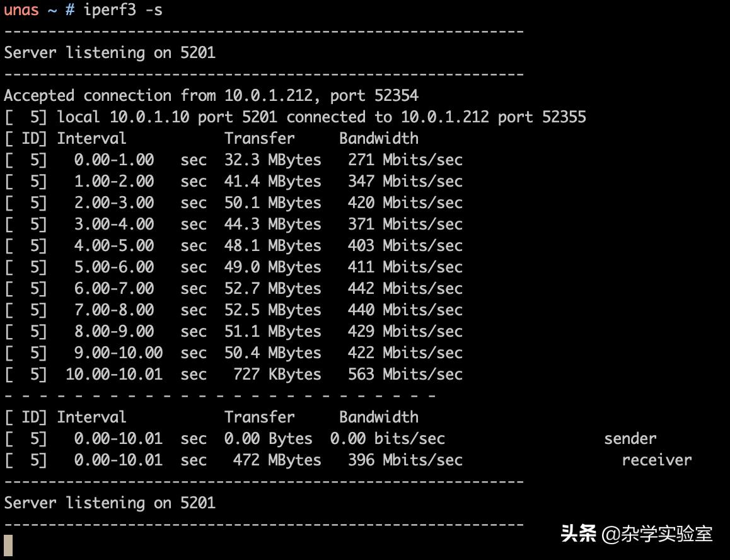Click the 472 MBytes total transfer
The image size is (730, 560).
[277, 460]
